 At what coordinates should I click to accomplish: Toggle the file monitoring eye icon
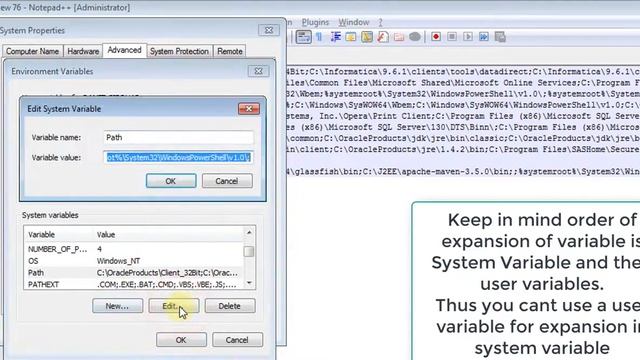[x=415, y=37]
